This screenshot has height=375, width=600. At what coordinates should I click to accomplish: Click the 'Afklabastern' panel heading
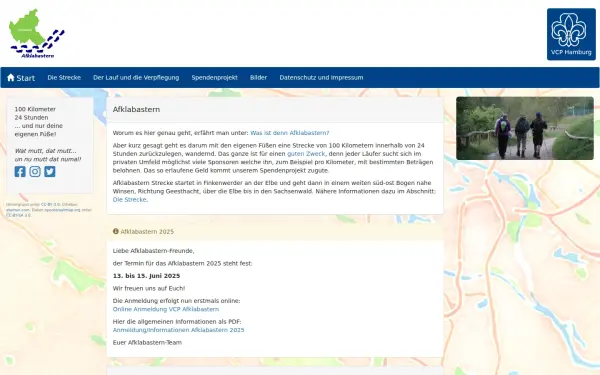tap(136, 109)
